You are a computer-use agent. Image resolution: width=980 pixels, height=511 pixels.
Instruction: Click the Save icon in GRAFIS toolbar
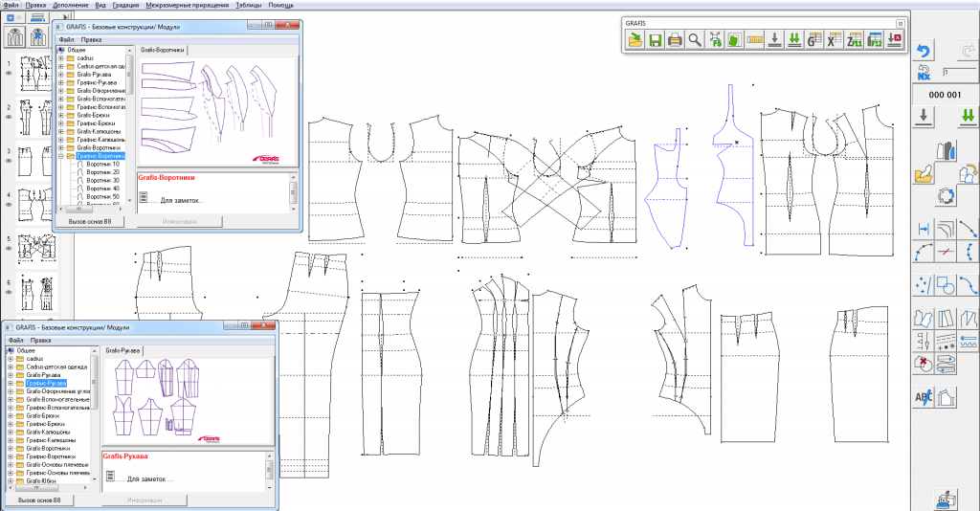(656, 40)
